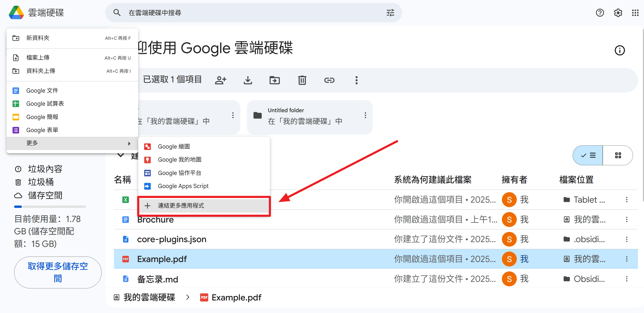Open advanced search filter options
Image resolution: width=644 pixels, height=313 pixels.
(x=390, y=13)
